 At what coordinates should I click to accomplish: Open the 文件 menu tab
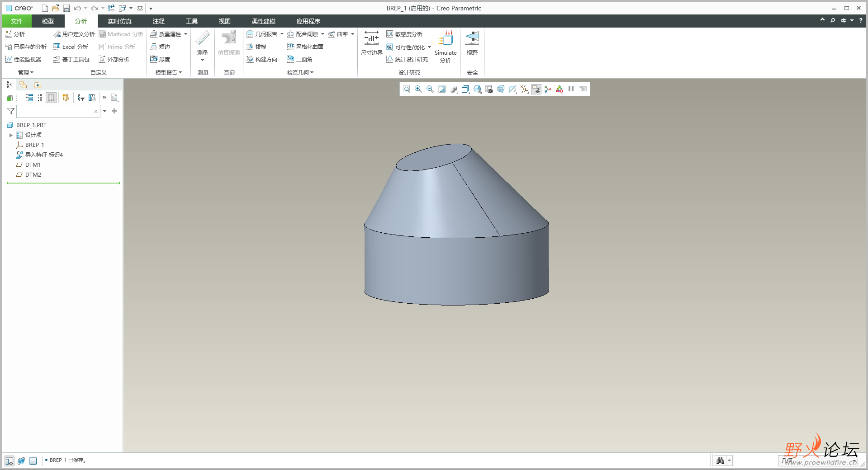coord(17,21)
